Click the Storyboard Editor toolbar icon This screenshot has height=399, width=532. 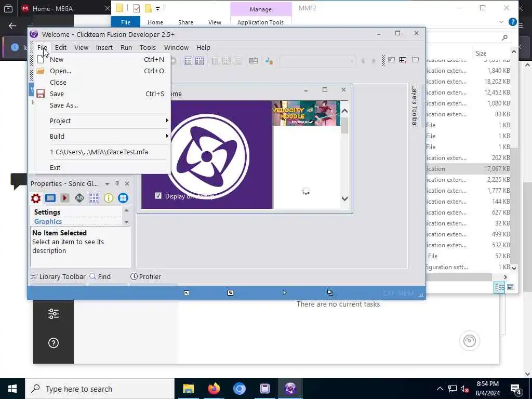click(188, 61)
